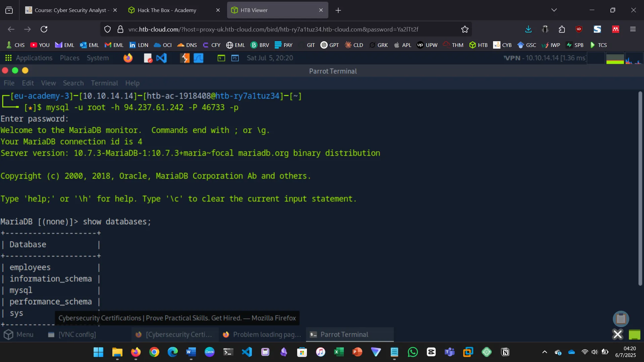This screenshot has width=644, height=362.
Task: Reload the HTB Viewer page
Action: 44,29
